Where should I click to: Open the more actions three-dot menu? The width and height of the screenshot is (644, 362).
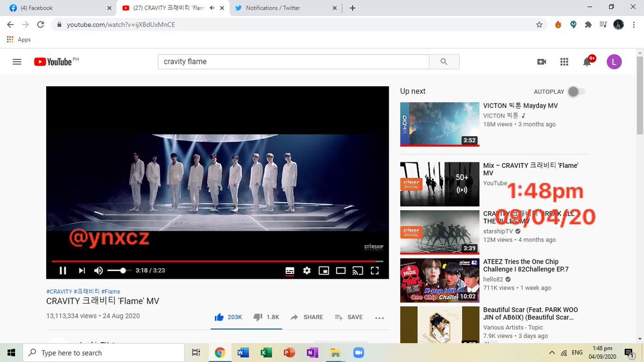(379, 317)
